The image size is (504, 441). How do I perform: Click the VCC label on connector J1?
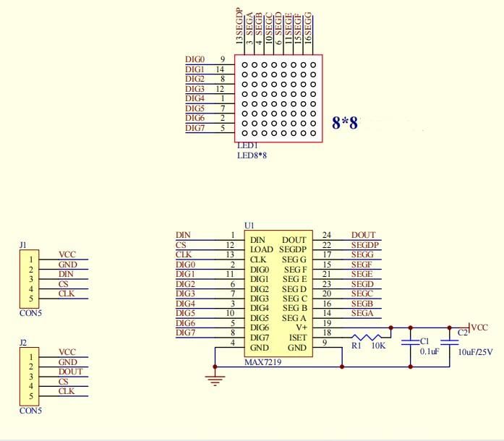coord(67,254)
